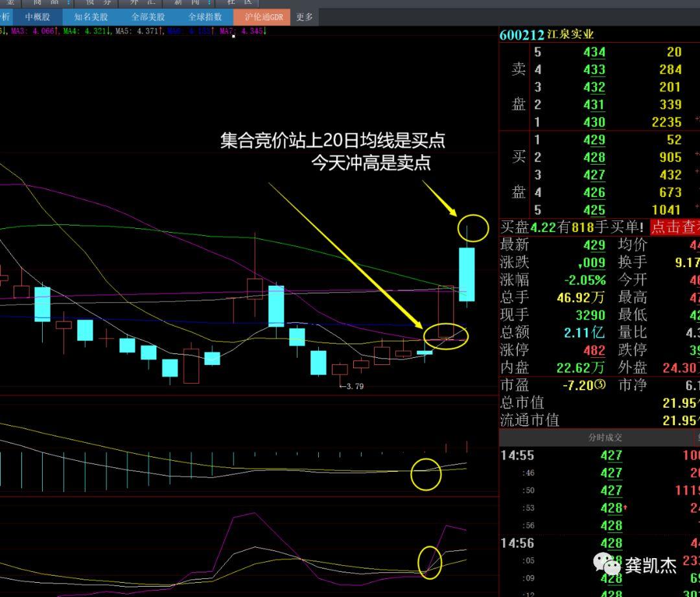Click the MA5: 4.371 indicator label
Screen dimensions: 700x597
(139, 31)
